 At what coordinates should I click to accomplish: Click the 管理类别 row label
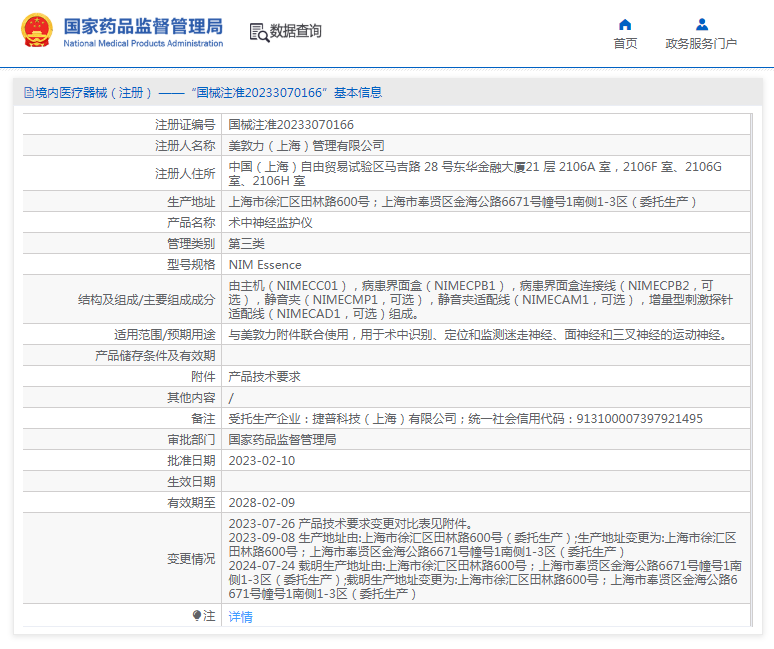click(191, 244)
